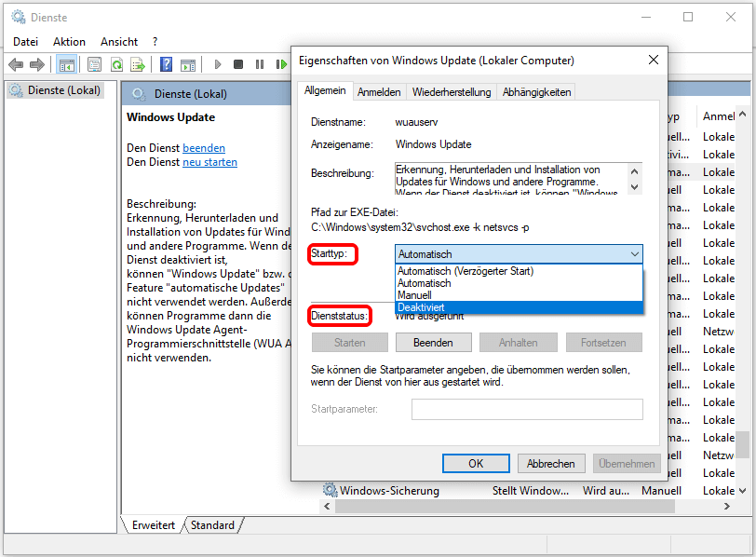This screenshot has width=756, height=557.
Task: Click the pause service toolbar icon
Action: tap(259, 64)
